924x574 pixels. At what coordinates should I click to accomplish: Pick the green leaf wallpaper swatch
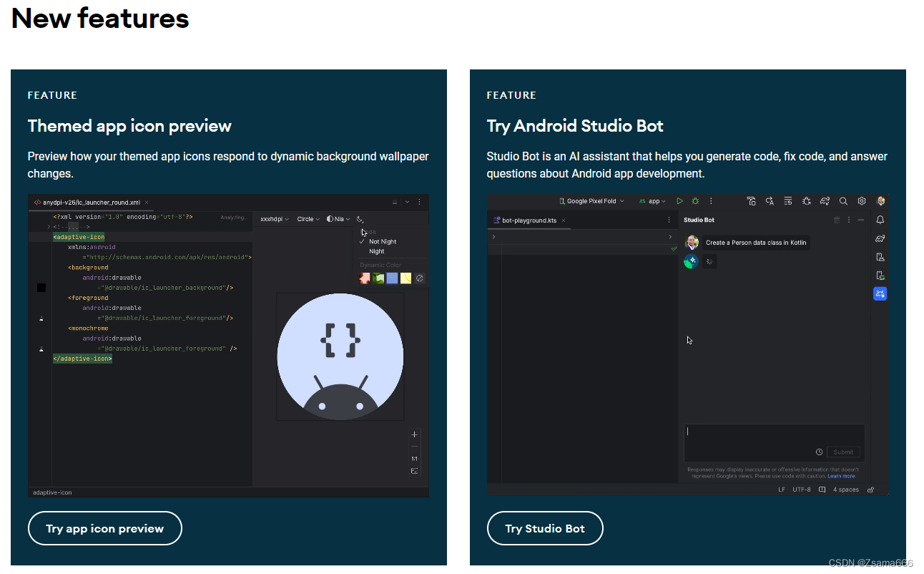coord(378,278)
